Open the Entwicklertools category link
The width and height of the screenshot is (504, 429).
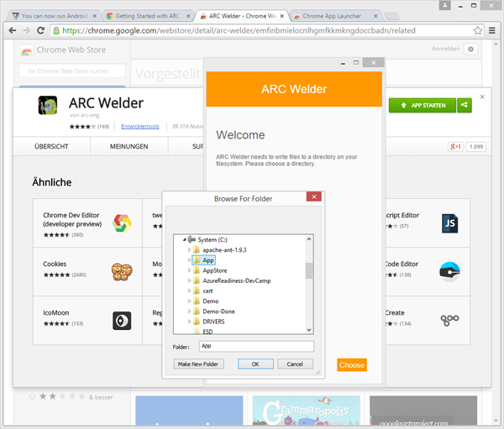pyautogui.click(x=139, y=126)
